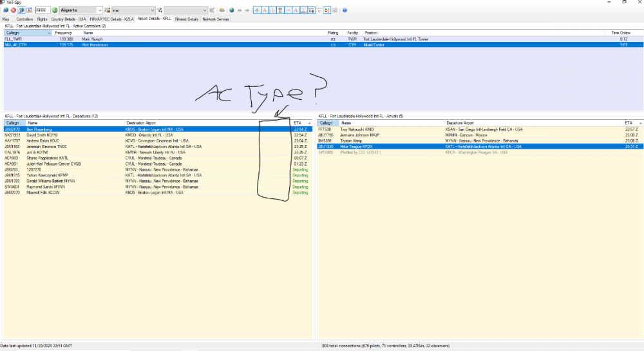Viewport: 644px width, 351px height.
Task: Go to the Network Servers tab
Action: tap(216, 19)
